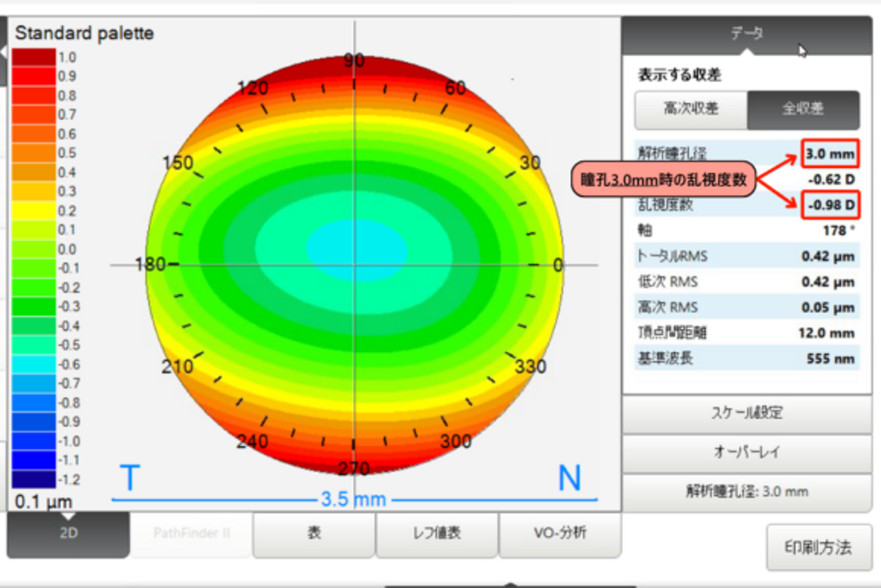Pick the 1.0 dark red palette swatch
881x588 pixels.
[x=34, y=57]
